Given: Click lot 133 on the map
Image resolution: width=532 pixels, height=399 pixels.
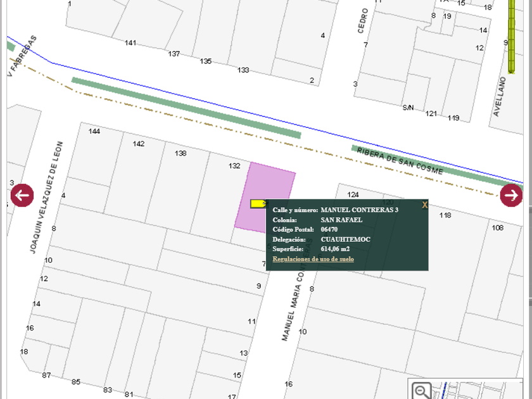Looking at the screenshot, I should (x=243, y=70).
